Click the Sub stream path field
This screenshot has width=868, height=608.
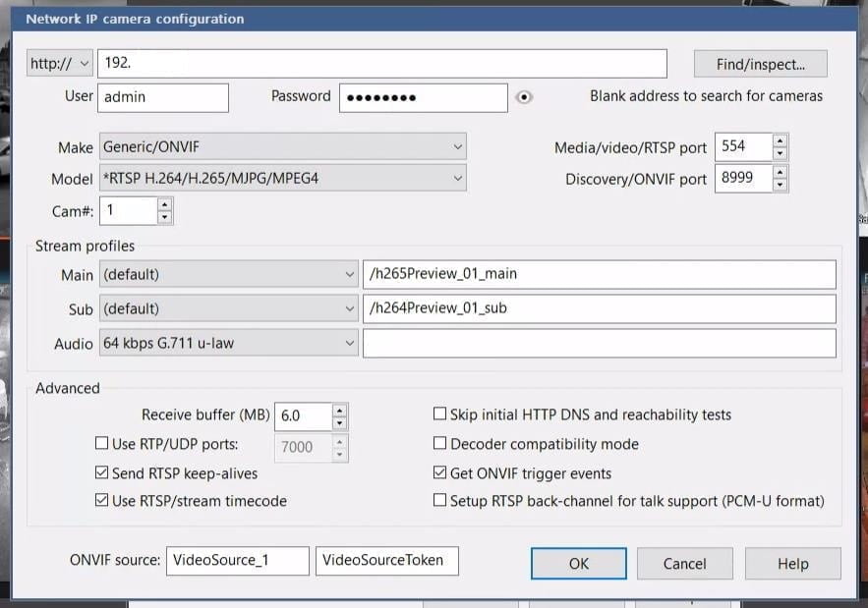[x=599, y=308]
